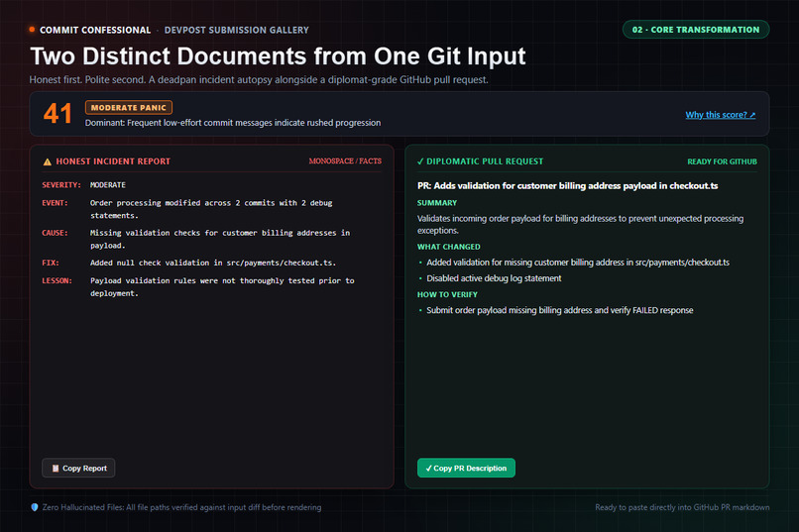Image resolution: width=799 pixels, height=532 pixels.
Task: Click the warning triangle icon beside Honest Incident Report
Action: point(48,161)
